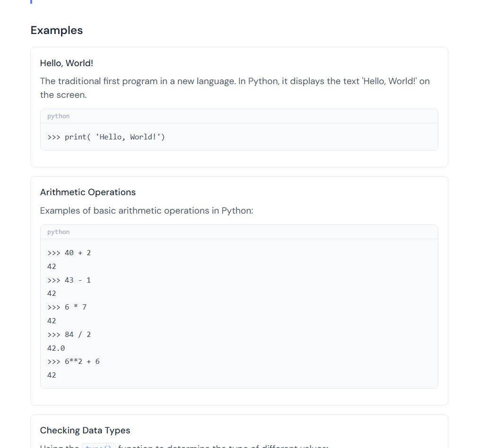
Task: Click the "6**2 + 6" code line
Action: click(73, 362)
